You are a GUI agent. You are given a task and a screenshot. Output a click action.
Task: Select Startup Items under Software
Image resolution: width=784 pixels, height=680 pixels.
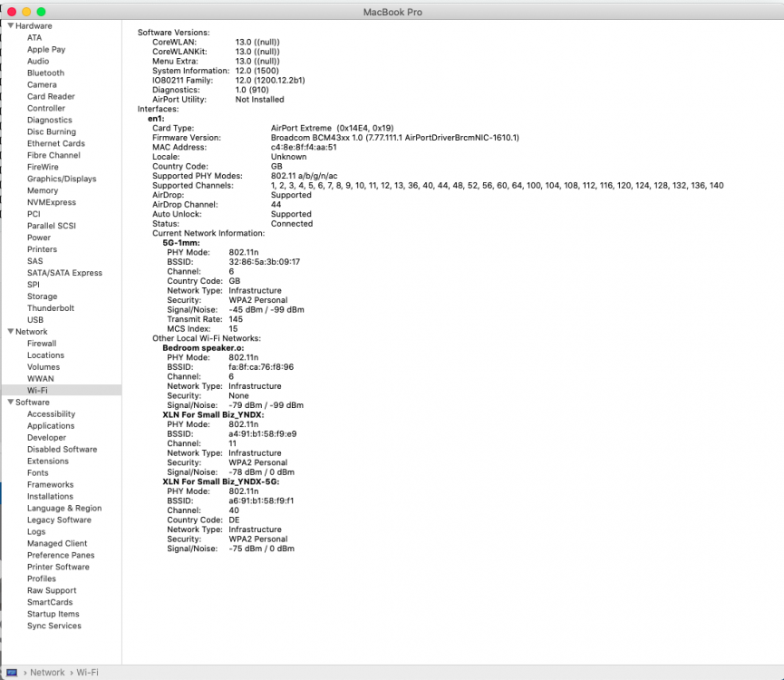[x=51, y=614]
